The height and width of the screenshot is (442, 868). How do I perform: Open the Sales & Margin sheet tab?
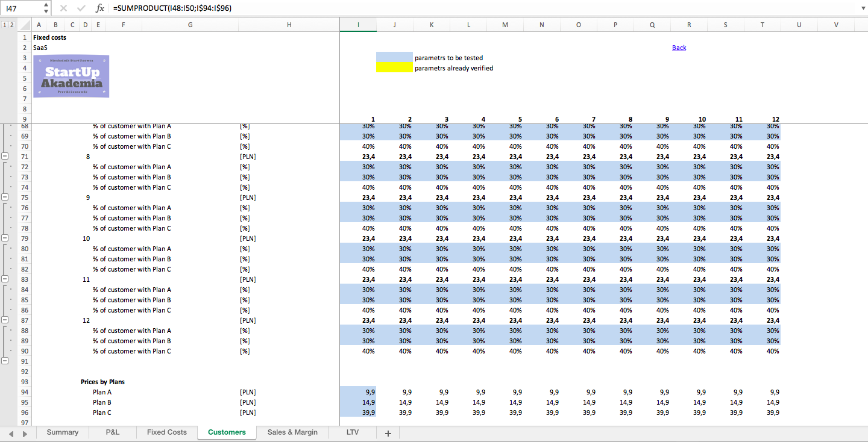[x=292, y=432]
